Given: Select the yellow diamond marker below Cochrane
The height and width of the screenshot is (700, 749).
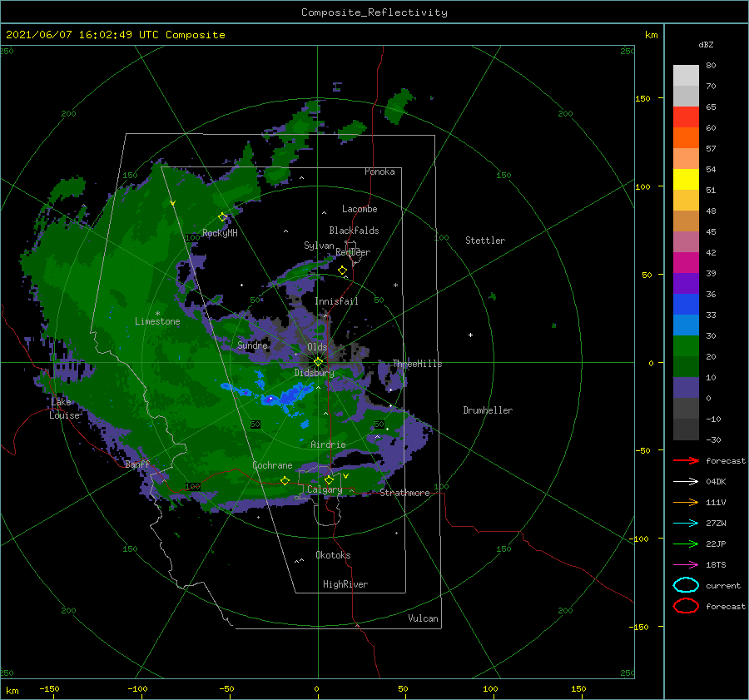Looking at the screenshot, I should pos(285,480).
